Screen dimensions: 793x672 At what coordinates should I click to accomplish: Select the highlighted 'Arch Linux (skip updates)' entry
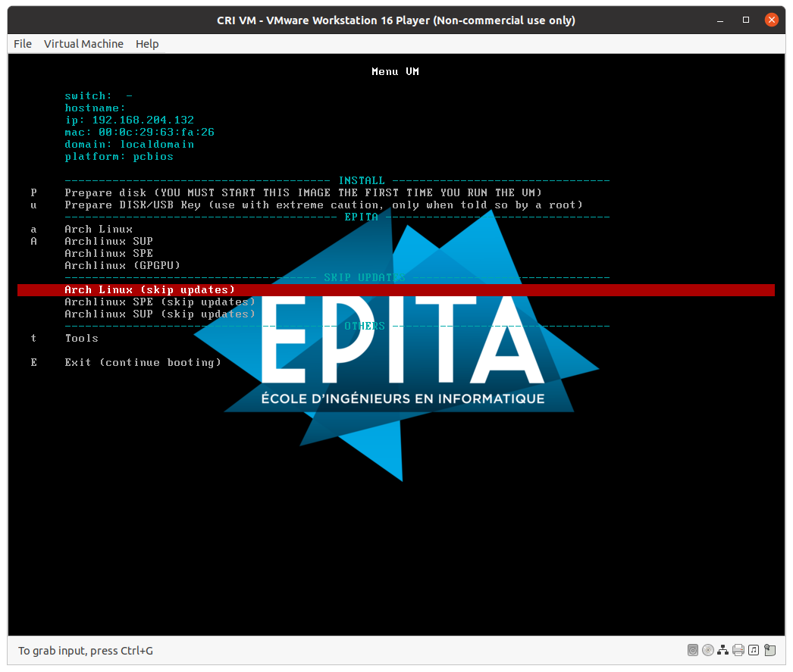396,290
